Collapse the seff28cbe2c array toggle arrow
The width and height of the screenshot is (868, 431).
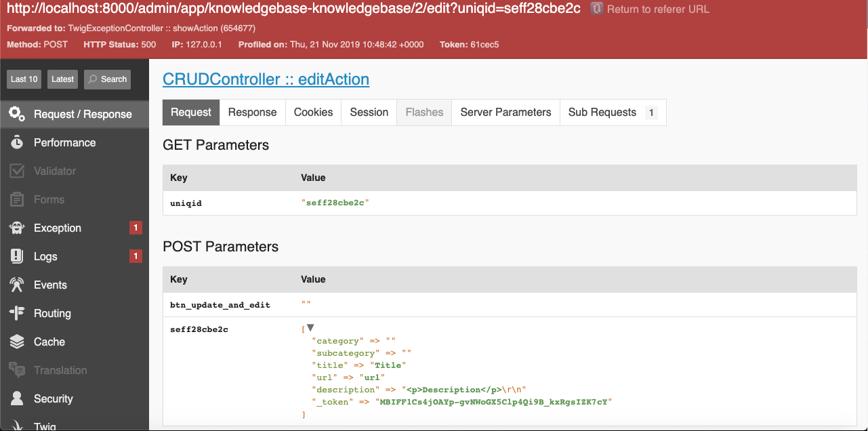tap(310, 328)
